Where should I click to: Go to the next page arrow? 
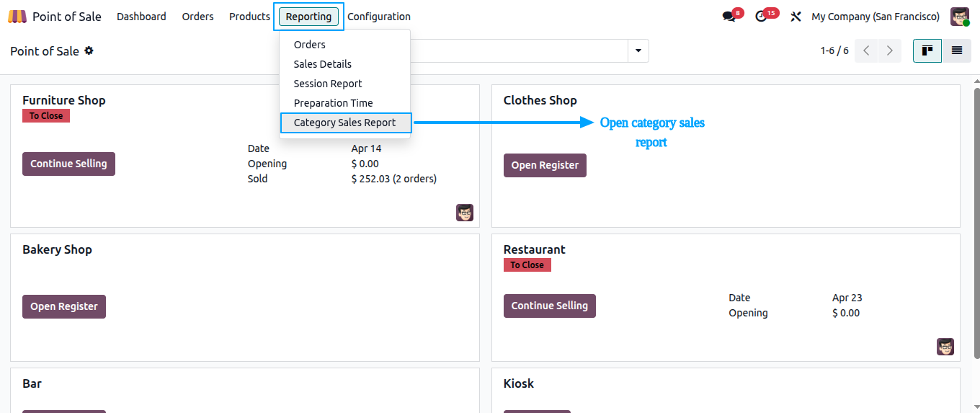coord(890,50)
